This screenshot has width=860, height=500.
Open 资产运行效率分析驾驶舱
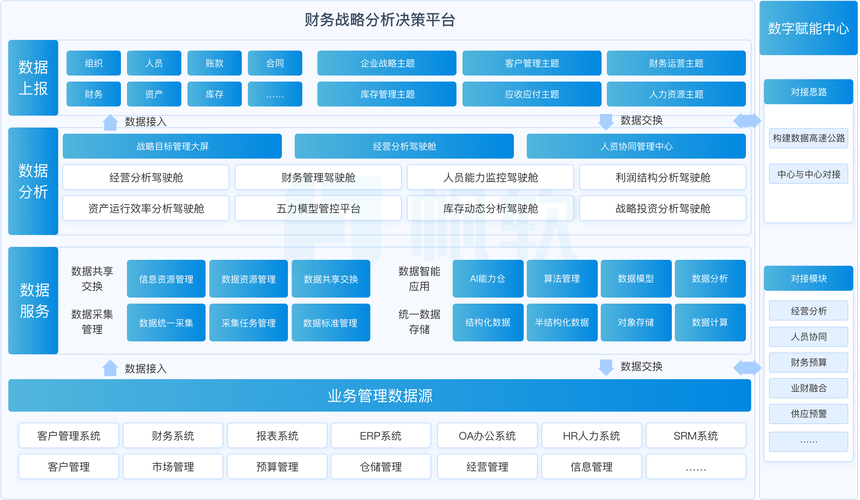click(x=146, y=208)
